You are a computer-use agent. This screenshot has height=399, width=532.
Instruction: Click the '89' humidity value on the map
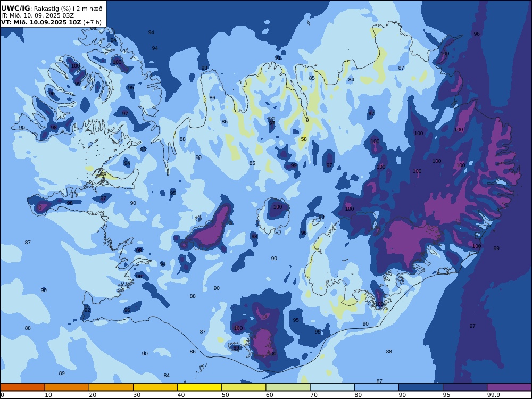point(62,373)
